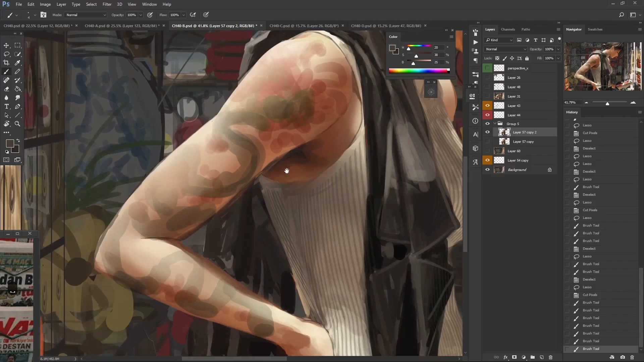Screen dimensions: 644x362
Task: Click the foreground color swatch in toolbox
Action: [x=10, y=144]
